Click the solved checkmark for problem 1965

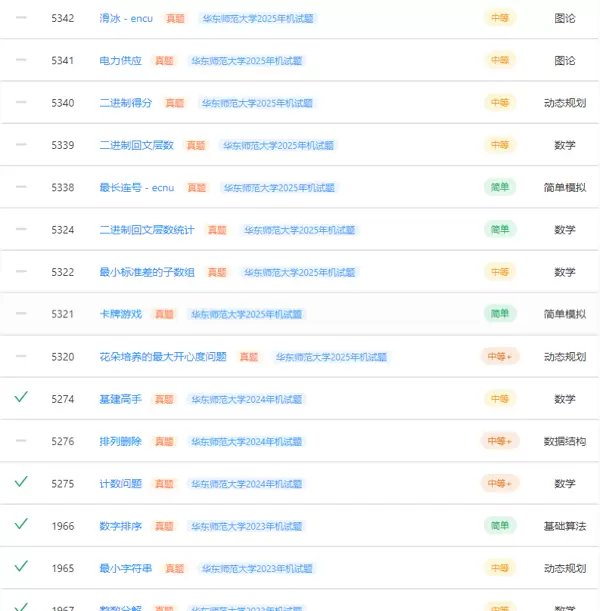[21, 567]
